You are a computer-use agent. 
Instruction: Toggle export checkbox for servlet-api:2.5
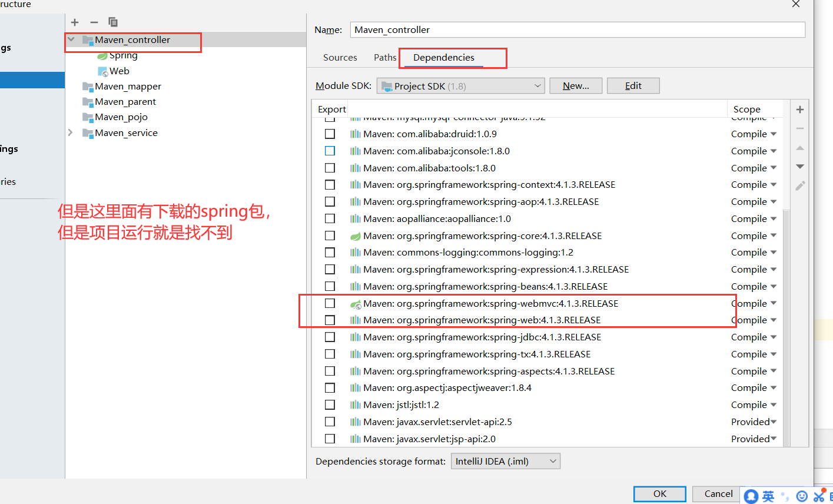330,422
